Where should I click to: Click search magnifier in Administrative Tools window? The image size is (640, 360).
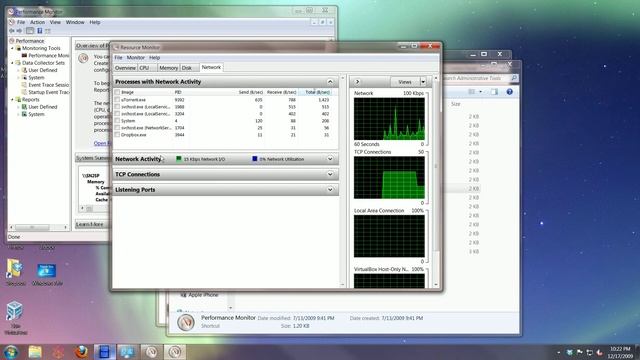(514, 78)
